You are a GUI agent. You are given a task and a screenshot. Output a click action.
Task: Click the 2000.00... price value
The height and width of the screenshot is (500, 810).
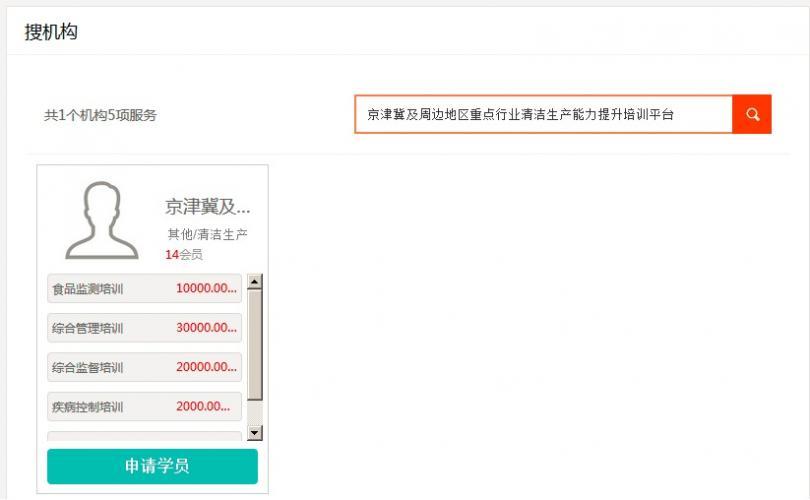point(203,407)
